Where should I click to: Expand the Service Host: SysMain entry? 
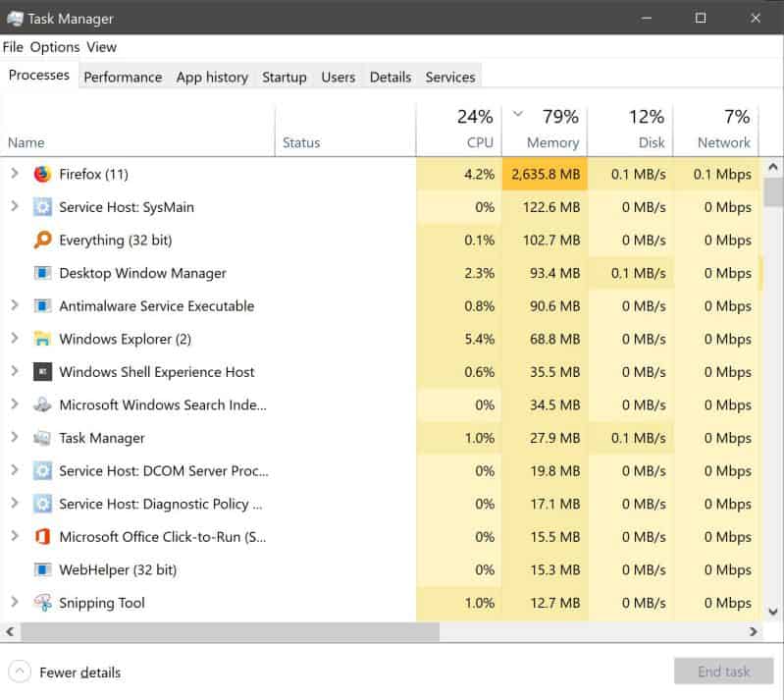tap(15, 206)
